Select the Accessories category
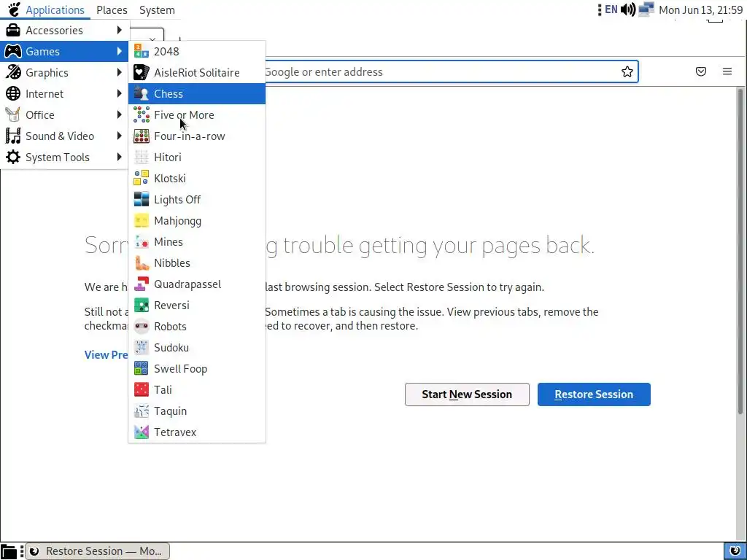The width and height of the screenshot is (747, 560). coord(65,30)
